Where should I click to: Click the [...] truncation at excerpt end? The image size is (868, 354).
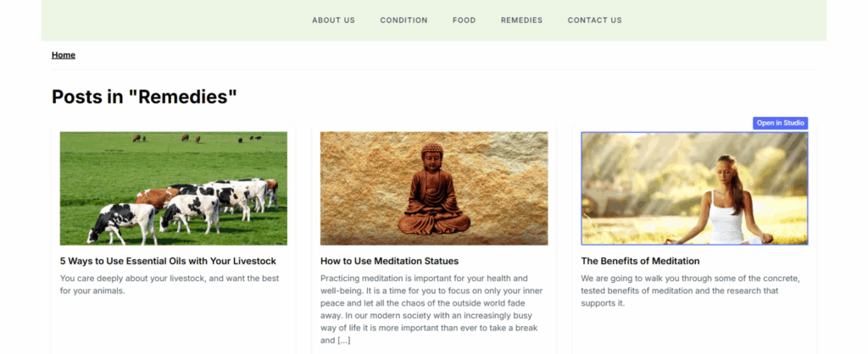tap(343, 340)
